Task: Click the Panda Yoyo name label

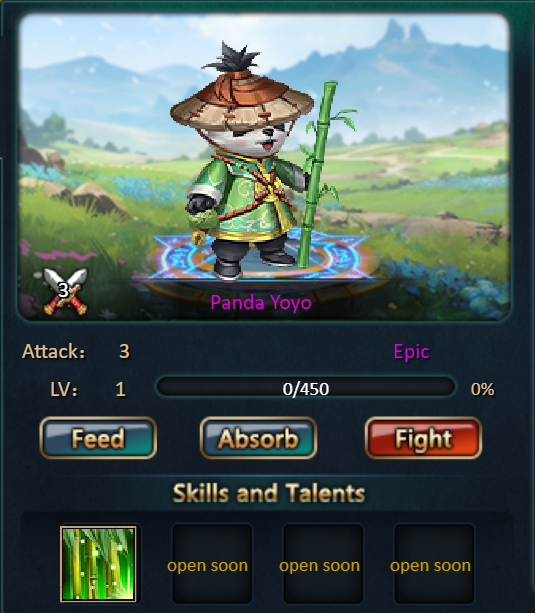Action: [261, 303]
